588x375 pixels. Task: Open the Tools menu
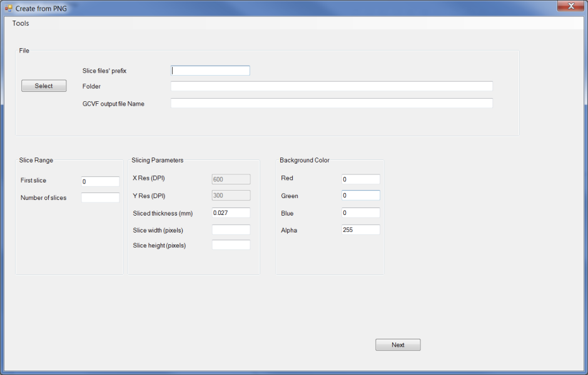click(21, 23)
